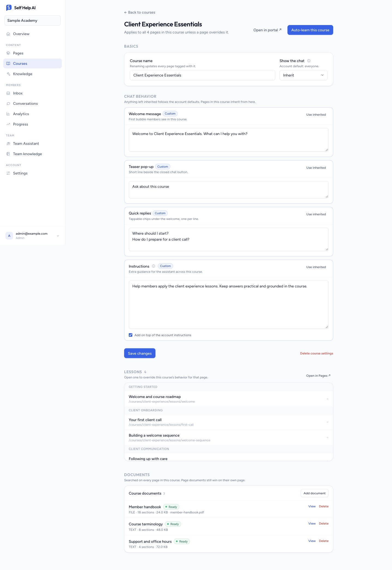Click Delete course settings link

click(317, 354)
